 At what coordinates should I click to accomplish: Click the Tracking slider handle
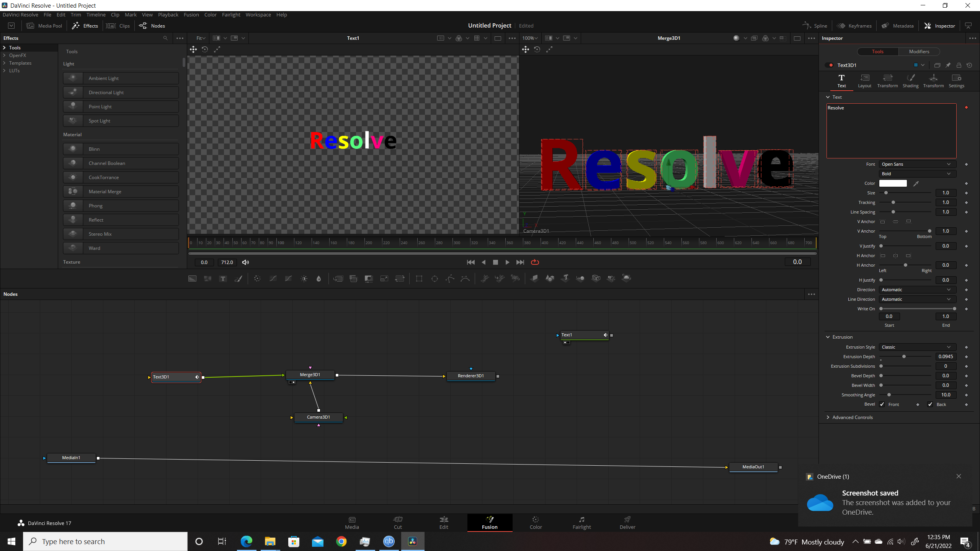(893, 202)
